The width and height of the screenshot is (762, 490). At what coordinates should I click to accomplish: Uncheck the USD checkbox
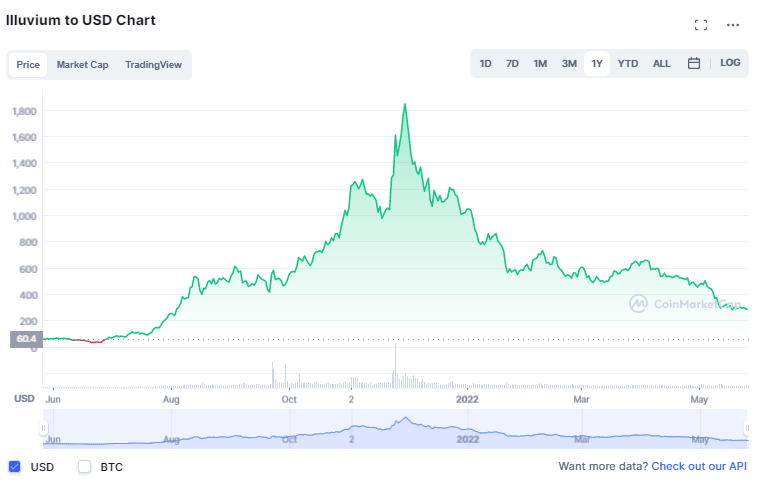pos(15,467)
